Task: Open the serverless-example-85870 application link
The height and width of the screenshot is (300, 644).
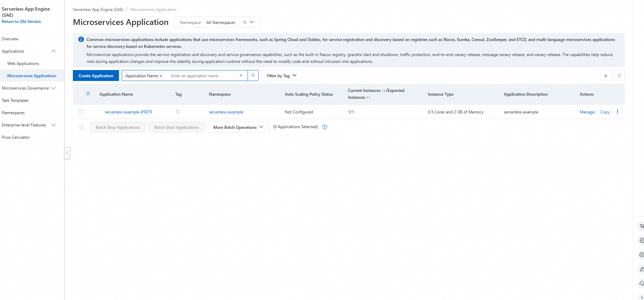Action: pyautogui.click(x=128, y=112)
